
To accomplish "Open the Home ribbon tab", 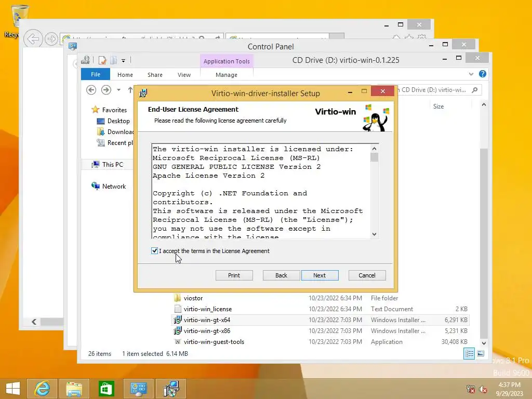I will (x=125, y=75).
